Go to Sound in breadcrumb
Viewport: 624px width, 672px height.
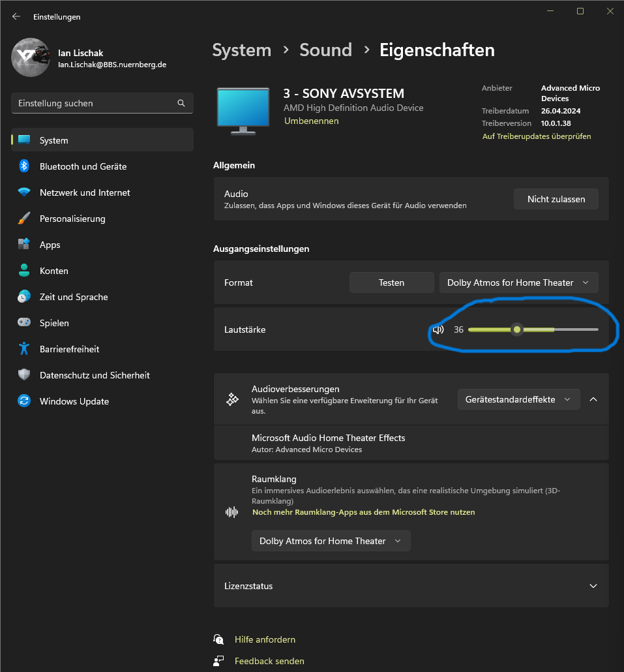pos(325,50)
